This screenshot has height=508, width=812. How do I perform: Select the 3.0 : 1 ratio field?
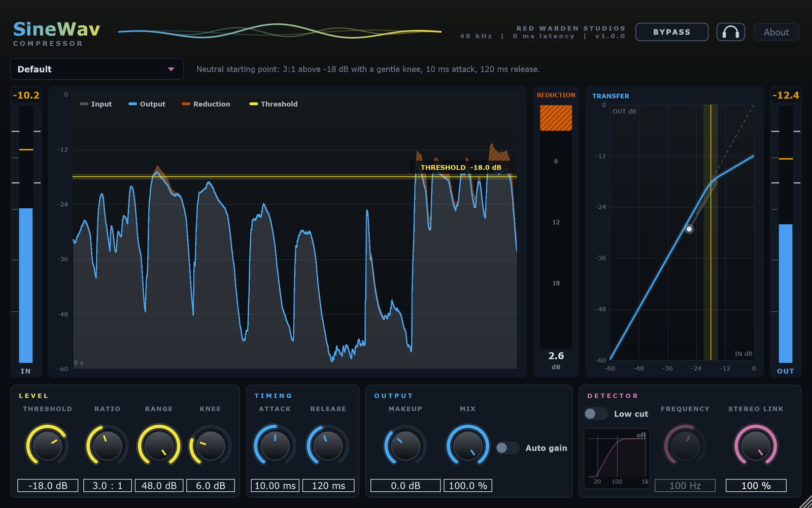pyautogui.click(x=108, y=486)
